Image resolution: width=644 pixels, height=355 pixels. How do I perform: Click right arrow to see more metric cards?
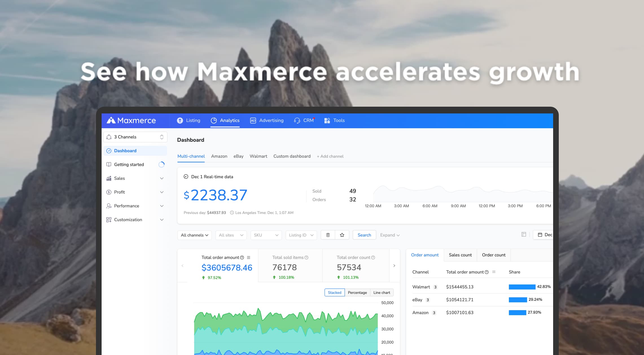pyautogui.click(x=394, y=266)
